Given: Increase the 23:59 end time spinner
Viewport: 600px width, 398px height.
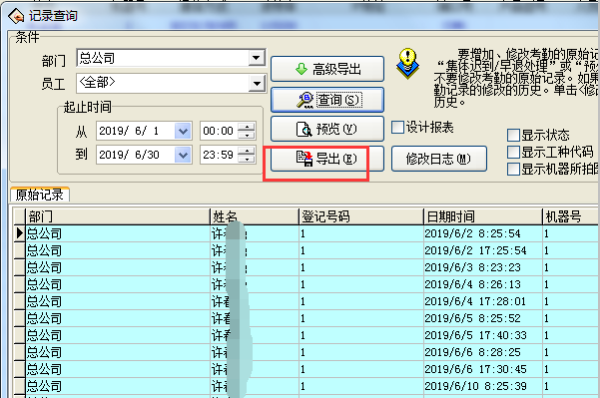Looking at the screenshot, I should click(x=246, y=151).
